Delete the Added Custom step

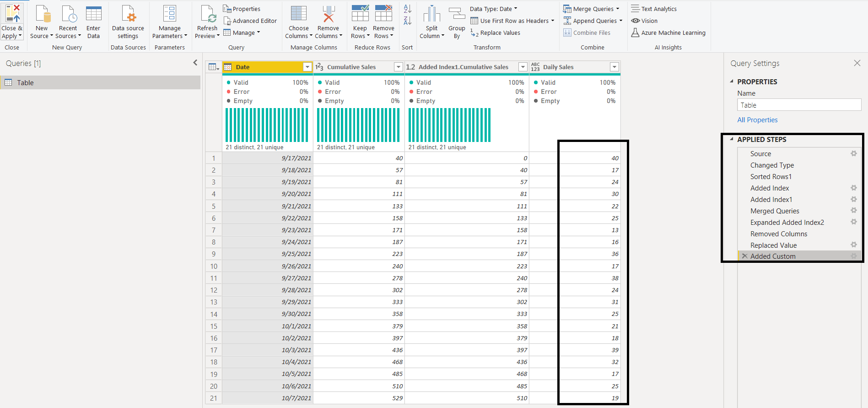(x=745, y=256)
